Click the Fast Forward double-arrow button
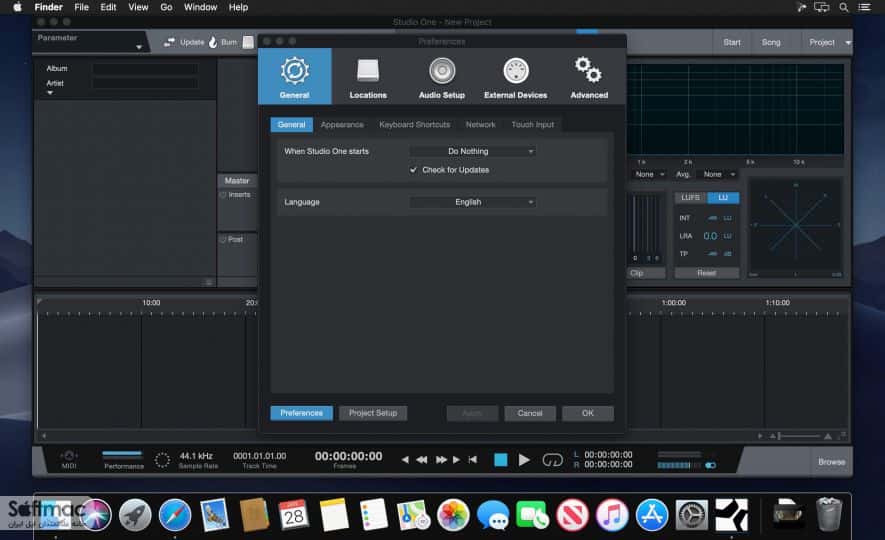This screenshot has height=540, width=885. coord(441,460)
